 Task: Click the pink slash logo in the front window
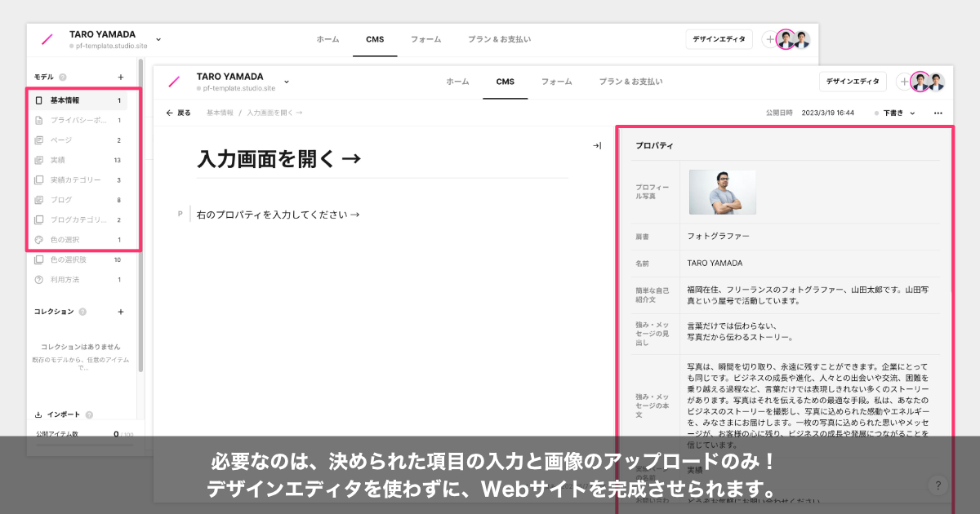pos(174,81)
